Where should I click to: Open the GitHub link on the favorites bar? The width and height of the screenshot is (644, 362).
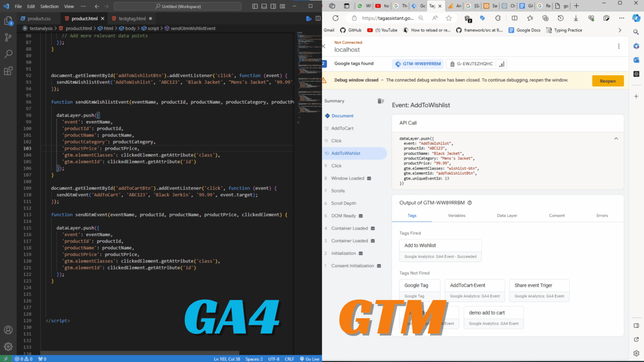pyautogui.click(x=351, y=30)
